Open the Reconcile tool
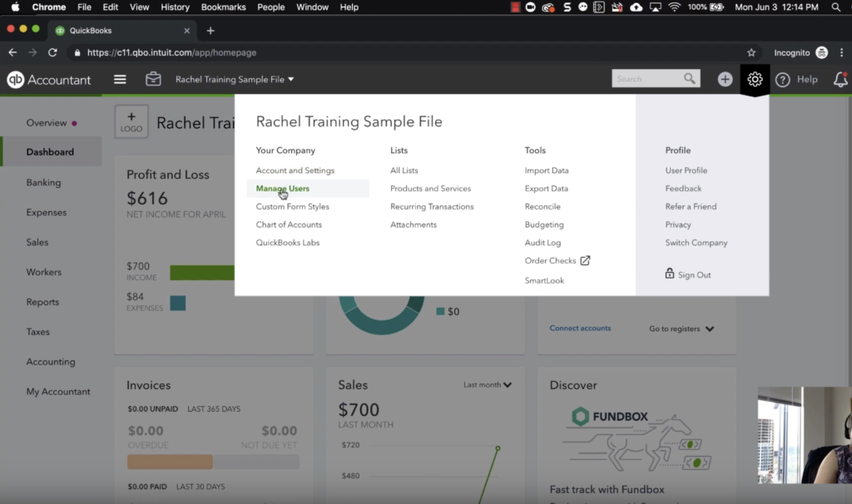The height and width of the screenshot is (504, 852). point(542,206)
